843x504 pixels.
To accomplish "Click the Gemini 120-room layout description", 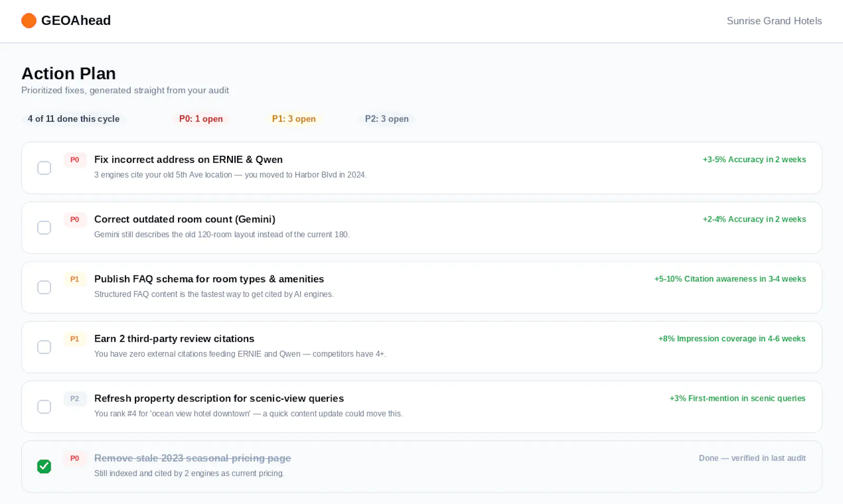I will [x=222, y=234].
